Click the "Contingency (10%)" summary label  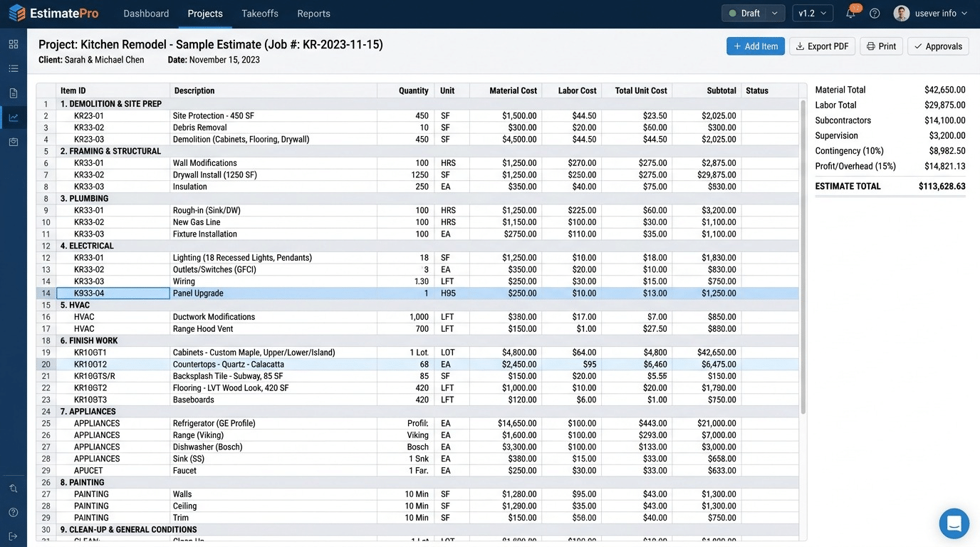coord(850,151)
